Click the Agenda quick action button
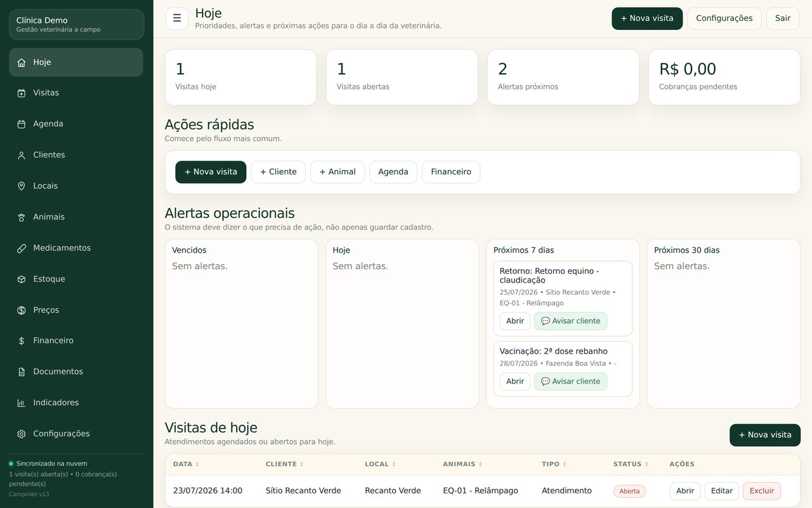The width and height of the screenshot is (812, 508). click(x=393, y=172)
